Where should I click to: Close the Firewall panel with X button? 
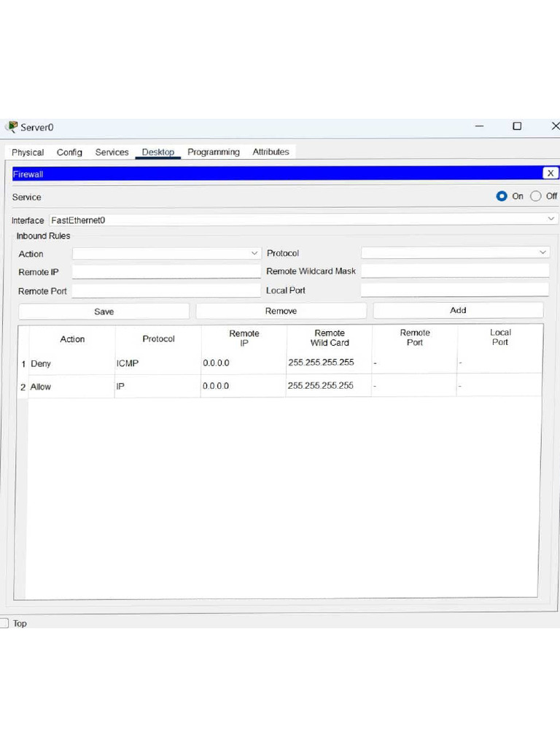[x=551, y=173]
